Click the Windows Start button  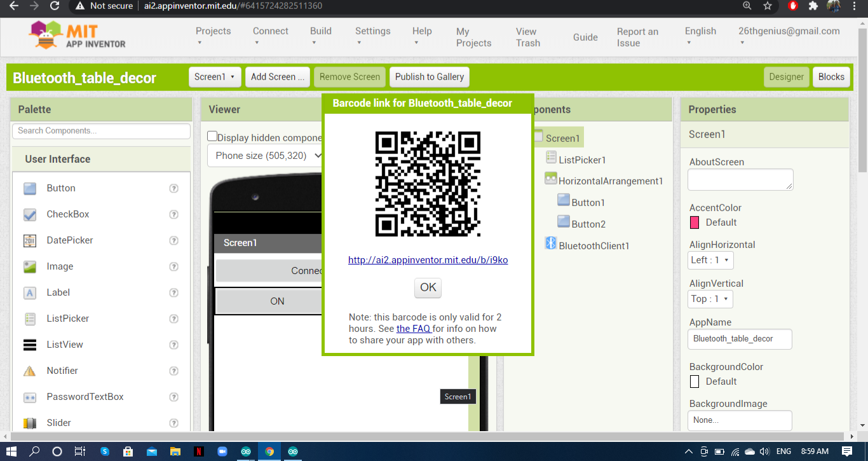tap(11, 451)
